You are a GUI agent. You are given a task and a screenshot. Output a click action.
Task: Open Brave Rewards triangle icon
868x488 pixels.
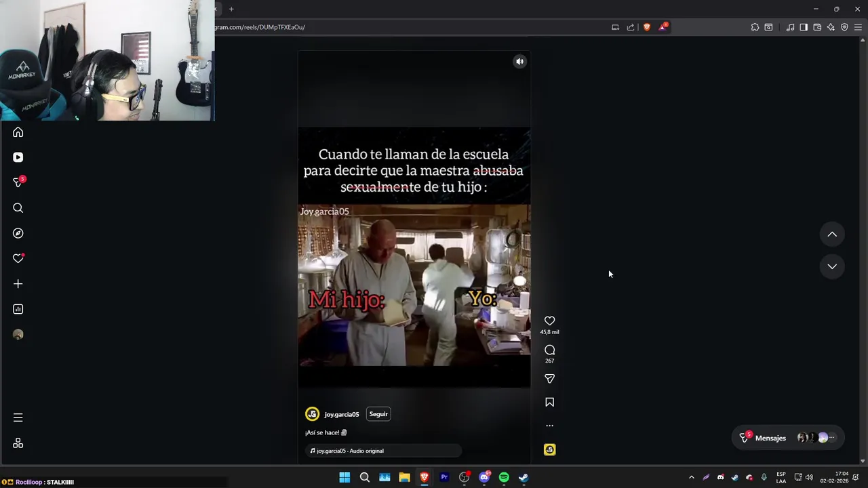click(x=663, y=27)
